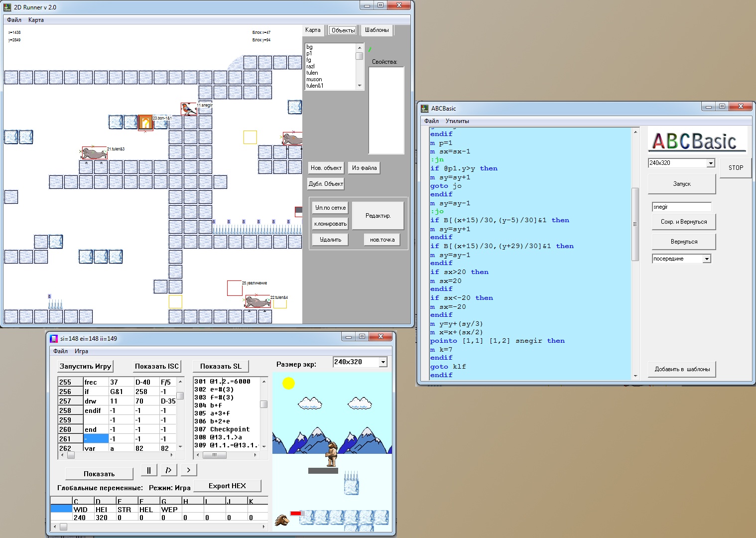Open the Карта menu in 2D Runner
This screenshot has width=756, height=538.
click(x=36, y=20)
